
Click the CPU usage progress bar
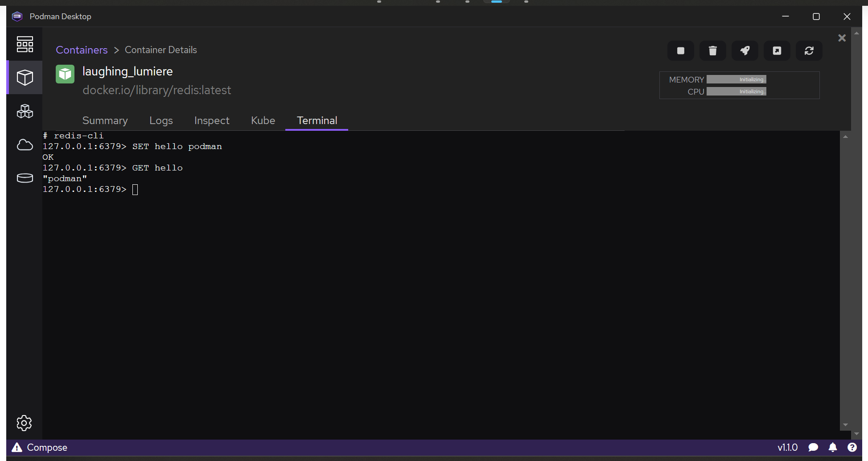pyautogui.click(x=736, y=91)
